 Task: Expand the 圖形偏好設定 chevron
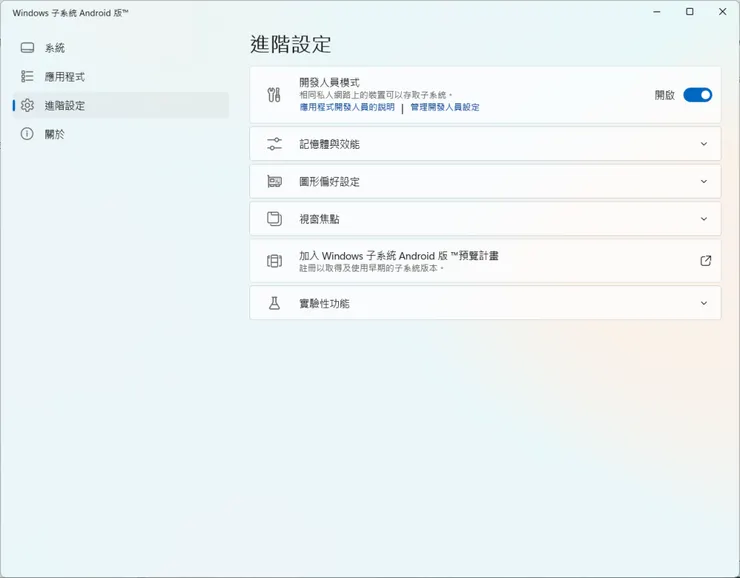[x=704, y=182]
